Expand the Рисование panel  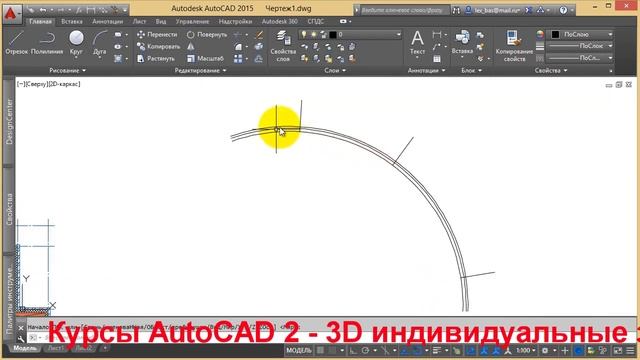click(x=67, y=71)
